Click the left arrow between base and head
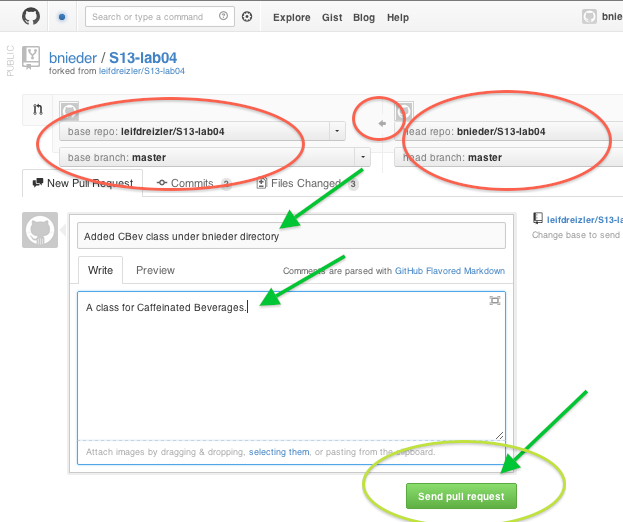The image size is (623, 522). pos(382,124)
